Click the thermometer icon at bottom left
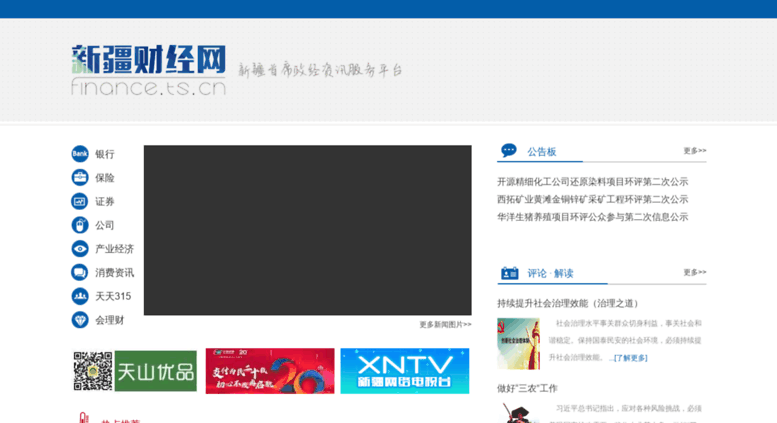Viewport: 777px width, 423px height. tap(83, 418)
